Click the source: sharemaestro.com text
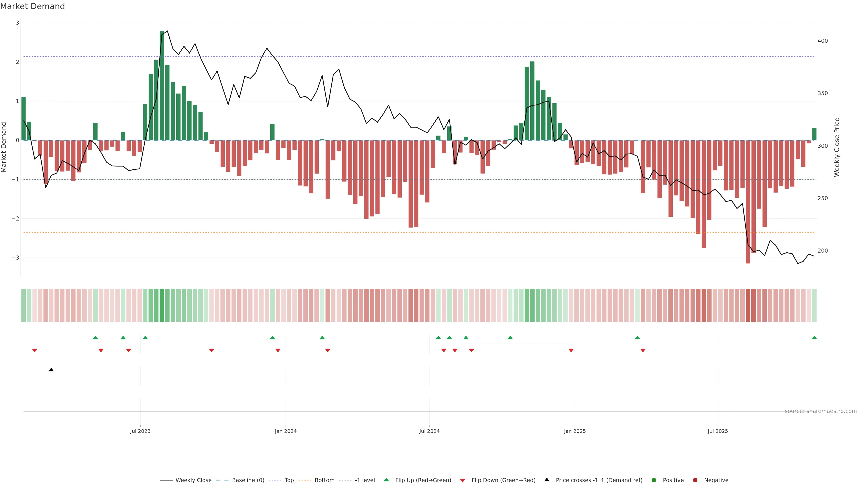The image size is (868, 488). point(821,411)
